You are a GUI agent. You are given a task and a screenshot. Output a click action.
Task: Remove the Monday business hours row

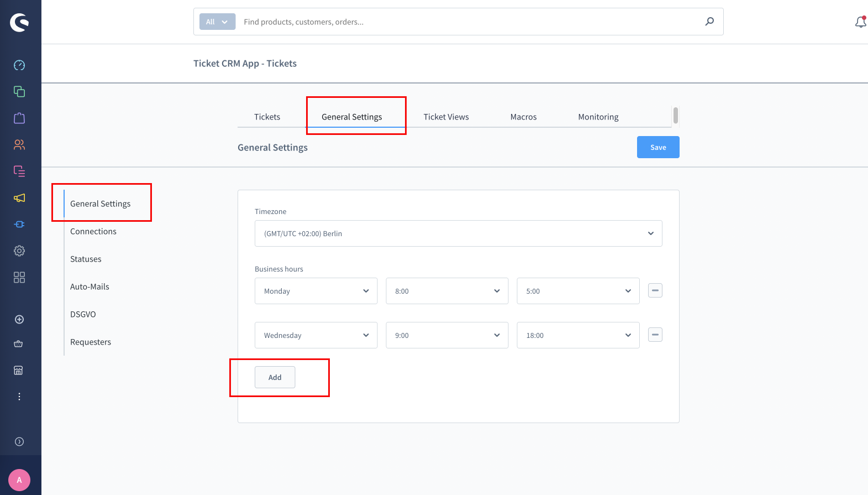655,290
